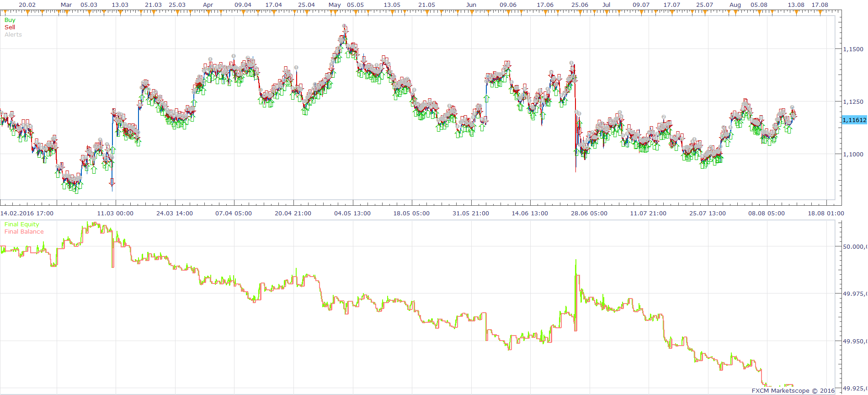Click the 49.975 equity axis value
The width and height of the screenshot is (868, 395).
[855, 294]
